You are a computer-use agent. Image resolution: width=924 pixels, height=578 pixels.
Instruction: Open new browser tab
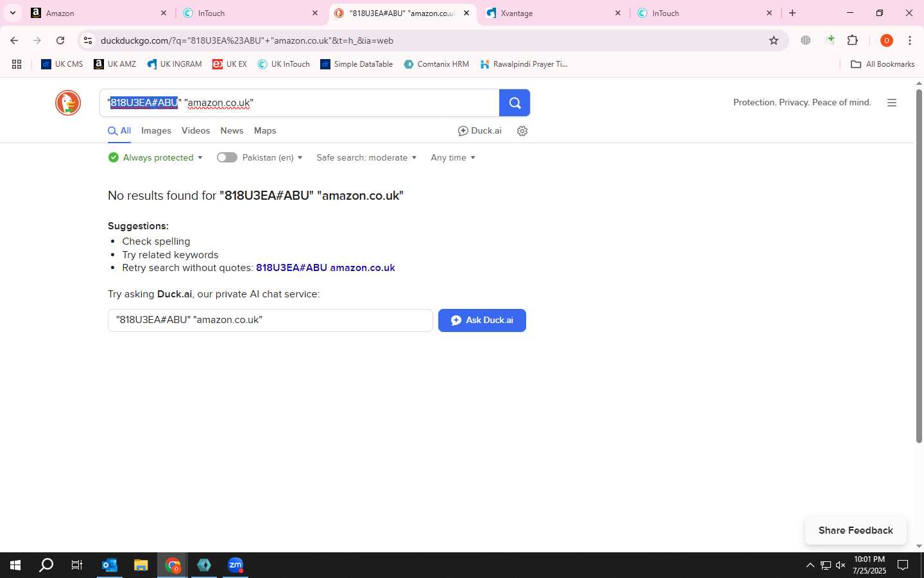pyautogui.click(x=792, y=13)
